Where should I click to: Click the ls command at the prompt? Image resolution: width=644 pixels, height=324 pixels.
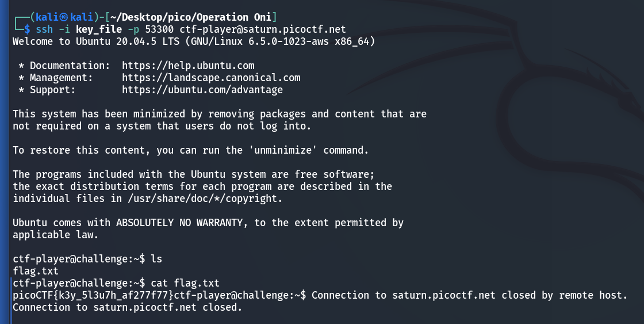tap(156, 259)
